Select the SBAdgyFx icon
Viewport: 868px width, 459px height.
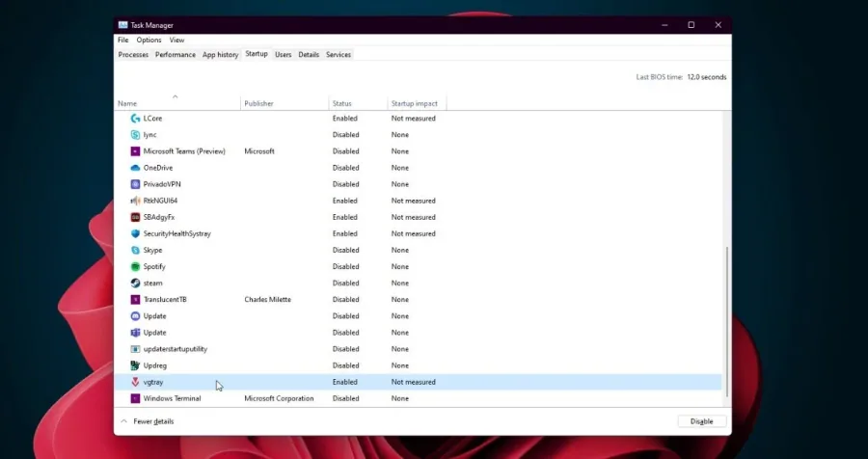pyautogui.click(x=135, y=217)
